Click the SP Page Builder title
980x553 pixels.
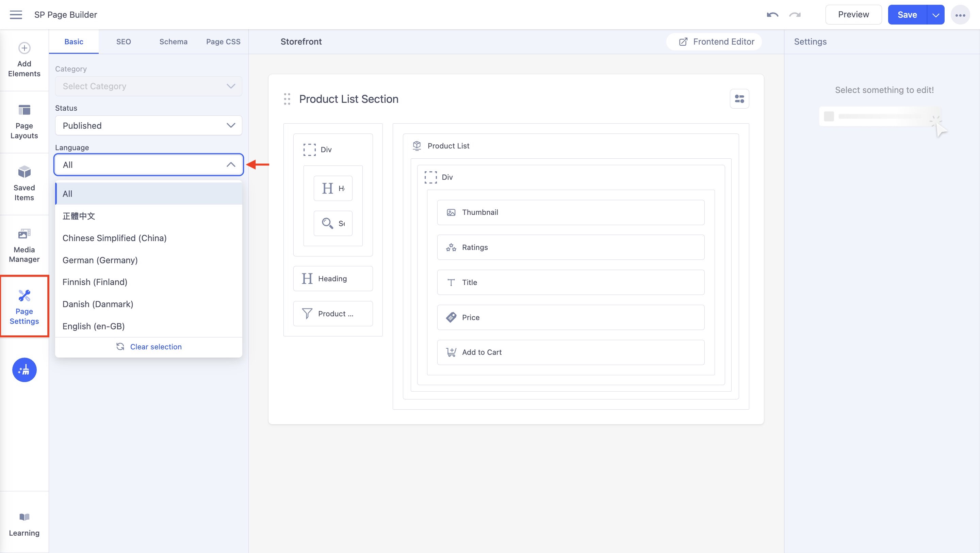click(x=65, y=15)
